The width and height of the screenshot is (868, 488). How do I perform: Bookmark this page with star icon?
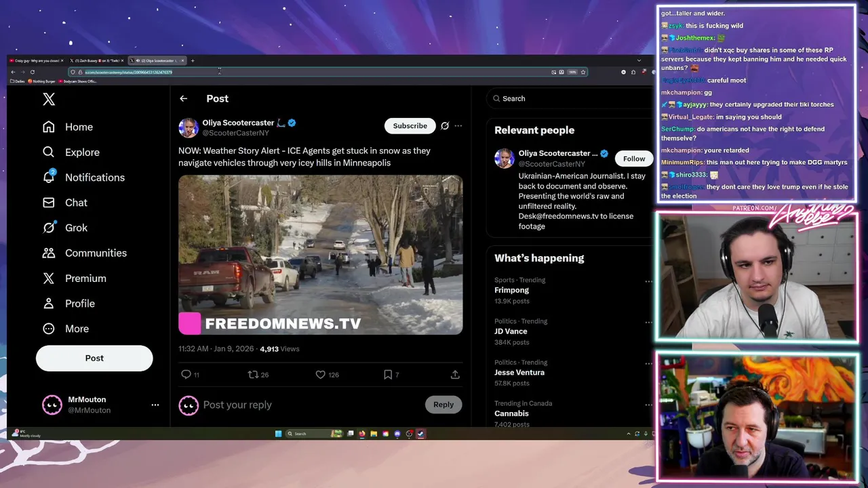pos(583,72)
